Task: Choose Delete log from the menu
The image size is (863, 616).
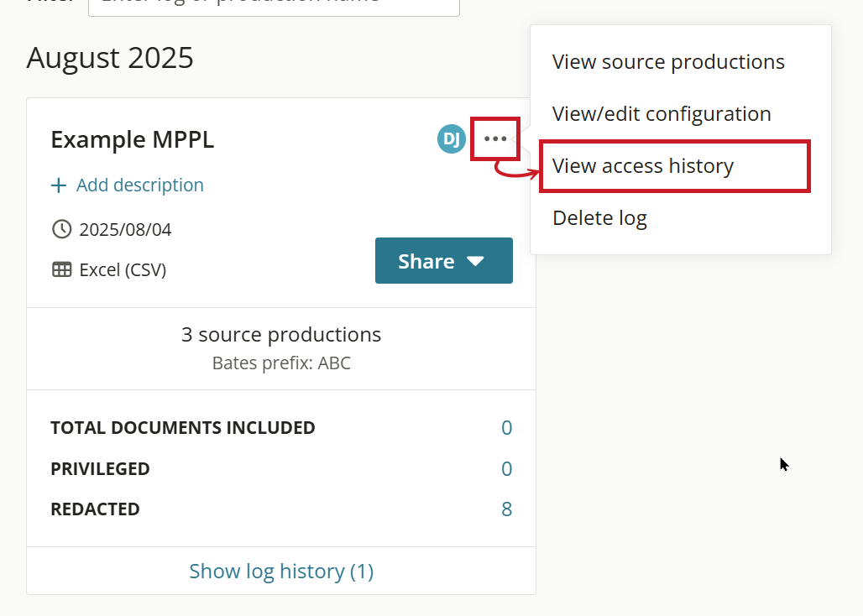Action: pos(599,218)
